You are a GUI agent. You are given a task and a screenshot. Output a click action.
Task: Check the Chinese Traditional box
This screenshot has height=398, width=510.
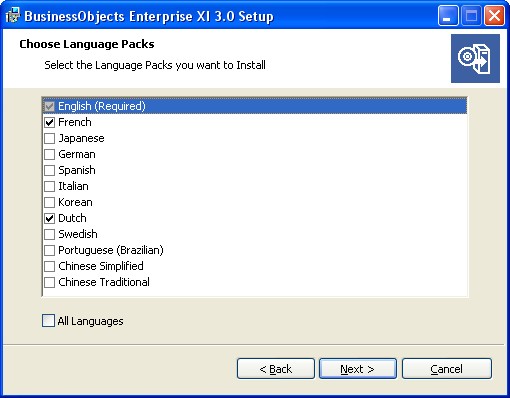pyautogui.click(x=49, y=282)
